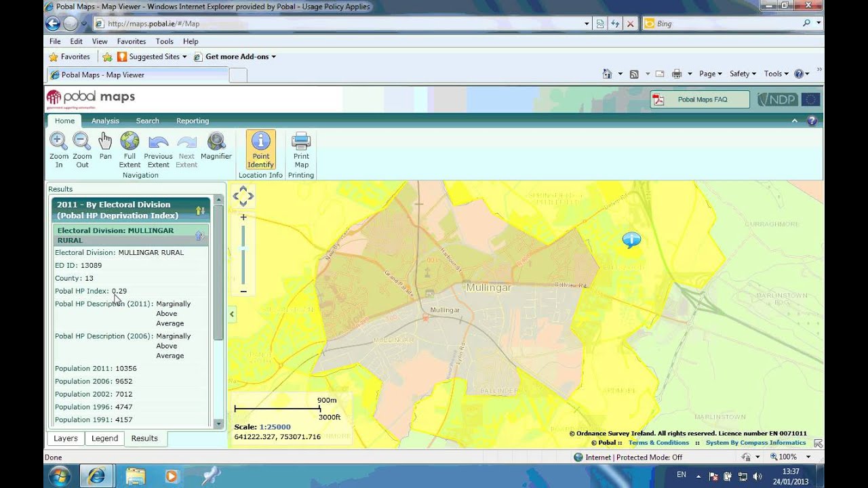The height and width of the screenshot is (488, 868).
Task: Collapse Mullingar Rural result section
Action: pos(200,235)
